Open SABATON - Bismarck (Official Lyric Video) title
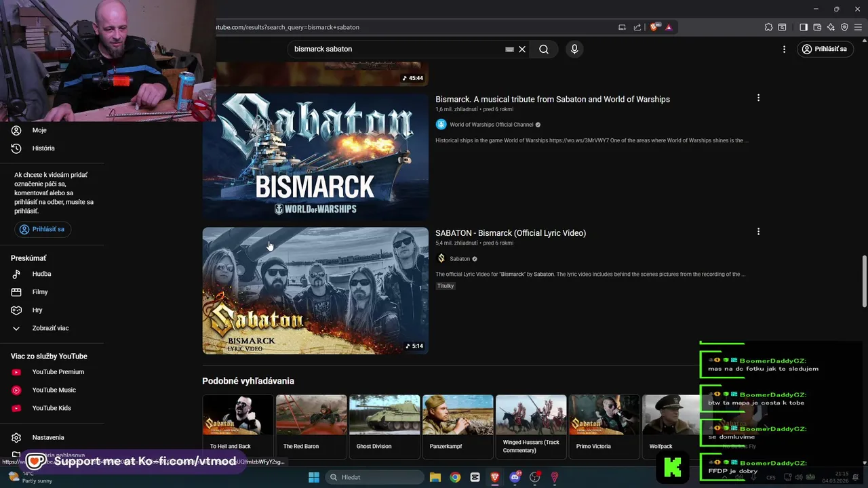Screen dimensions: 868x488 pos(511,232)
